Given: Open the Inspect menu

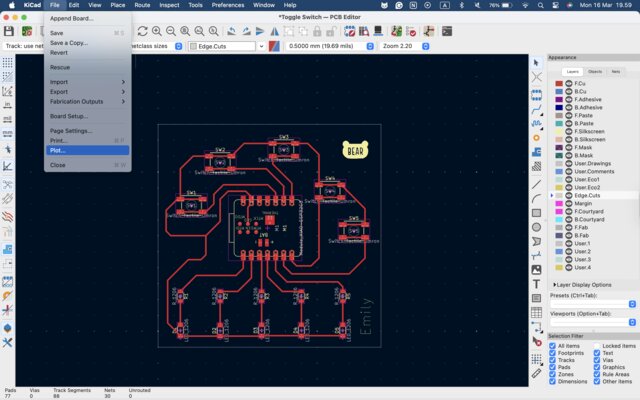Looking at the screenshot, I should tap(169, 5).
